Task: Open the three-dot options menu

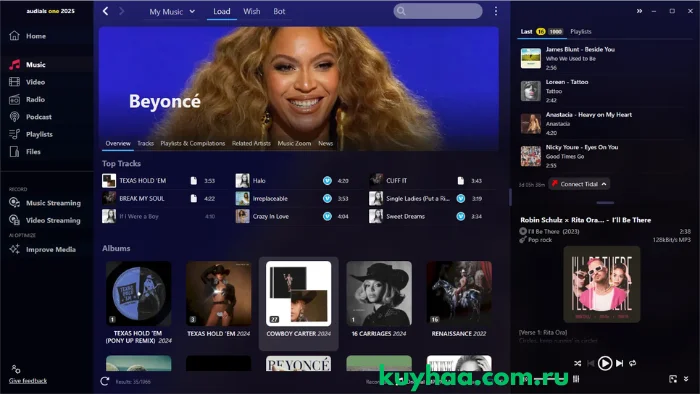Action: [496, 11]
